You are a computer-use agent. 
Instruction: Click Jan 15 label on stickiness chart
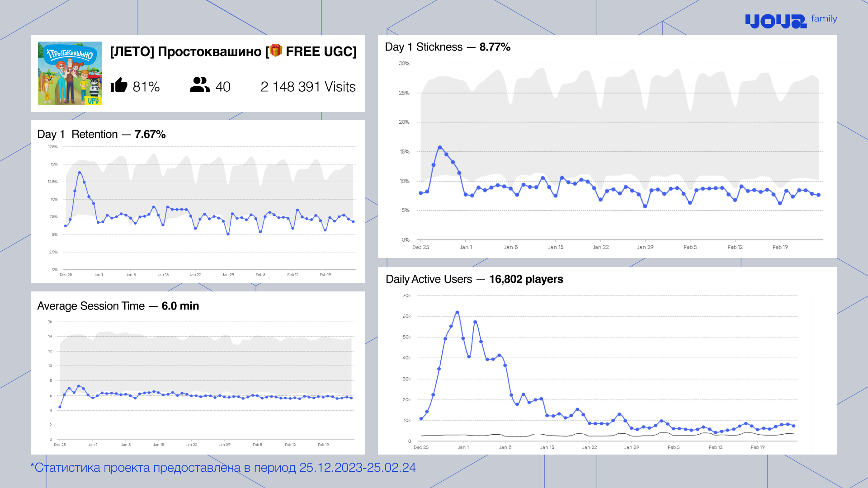pos(556,247)
